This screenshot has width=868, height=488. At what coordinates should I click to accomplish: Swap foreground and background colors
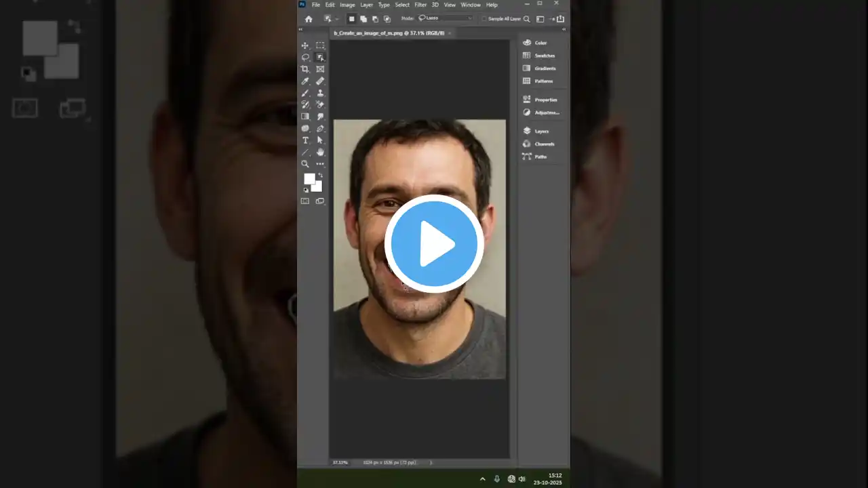(320, 176)
